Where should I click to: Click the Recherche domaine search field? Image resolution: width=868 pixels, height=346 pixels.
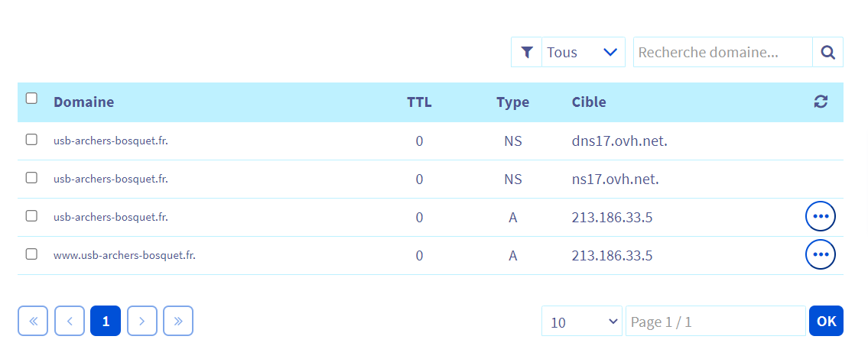[x=722, y=52]
